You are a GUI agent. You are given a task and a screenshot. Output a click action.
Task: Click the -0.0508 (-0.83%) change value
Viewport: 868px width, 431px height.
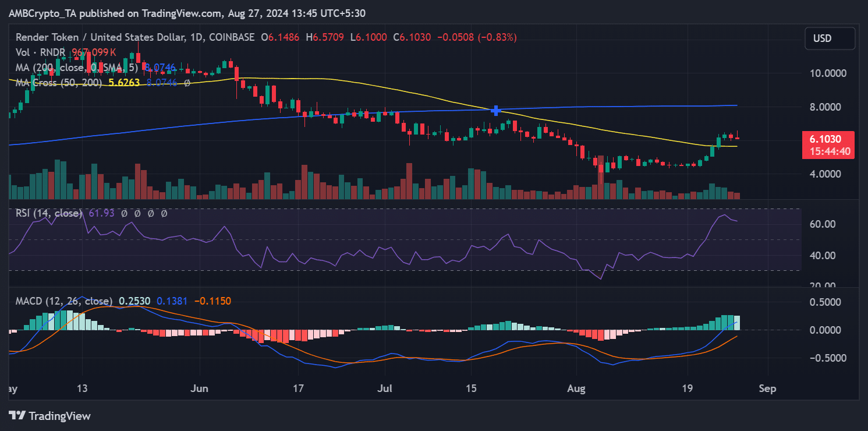point(476,37)
